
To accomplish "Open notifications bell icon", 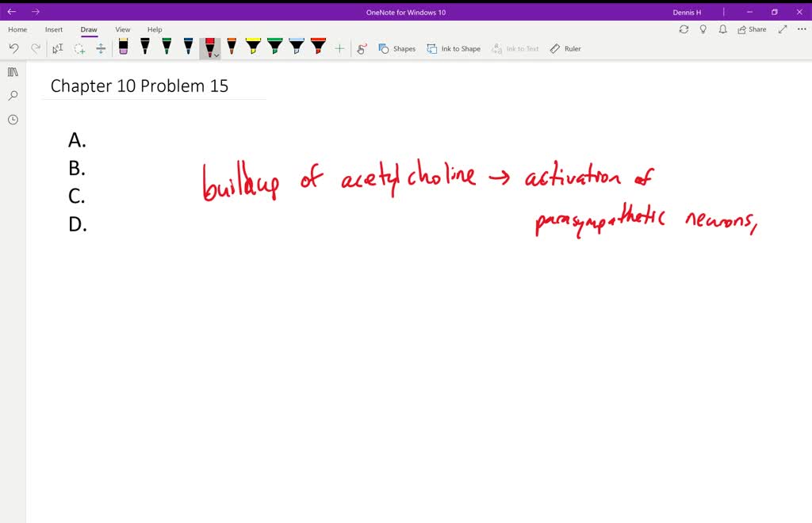I will [722, 29].
